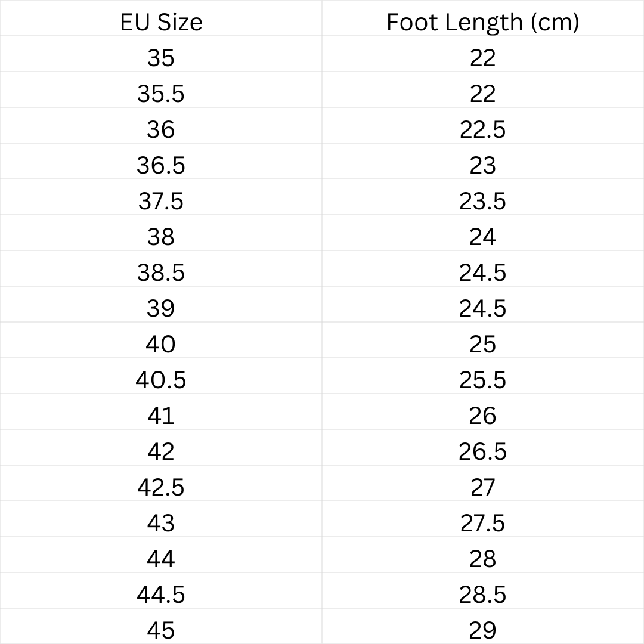Select EU size 37.5 in the table
This screenshot has height=644, width=644.
click(161, 201)
